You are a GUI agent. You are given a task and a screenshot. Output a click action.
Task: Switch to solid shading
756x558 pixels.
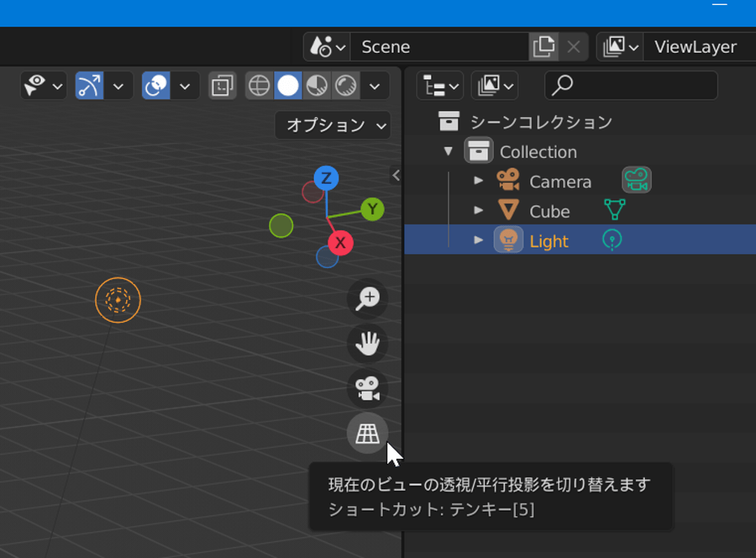click(288, 86)
